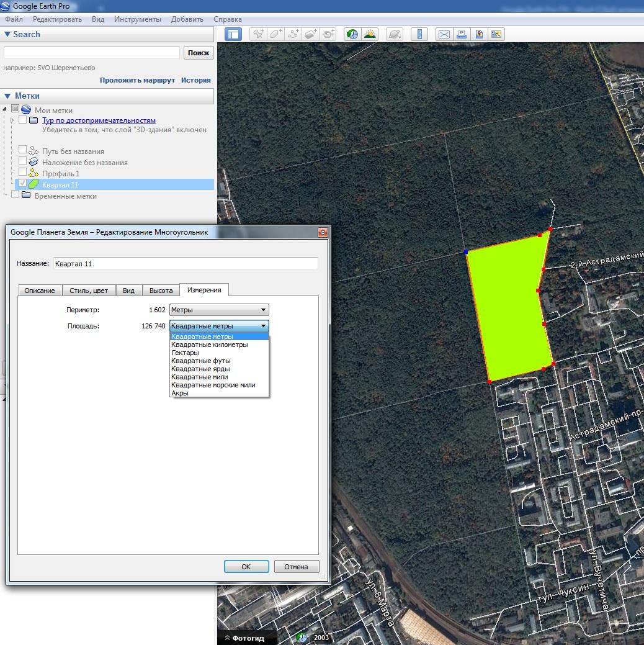Viewport: 644px width, 645px height.
Task: Check the Временные метки folder checkbox
Action: point(16,195)
